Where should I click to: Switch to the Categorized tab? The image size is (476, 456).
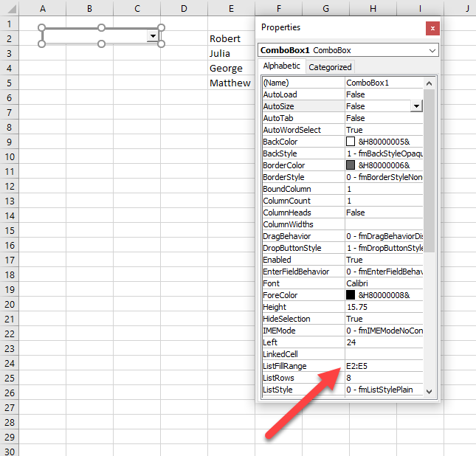tap(330, 67)
